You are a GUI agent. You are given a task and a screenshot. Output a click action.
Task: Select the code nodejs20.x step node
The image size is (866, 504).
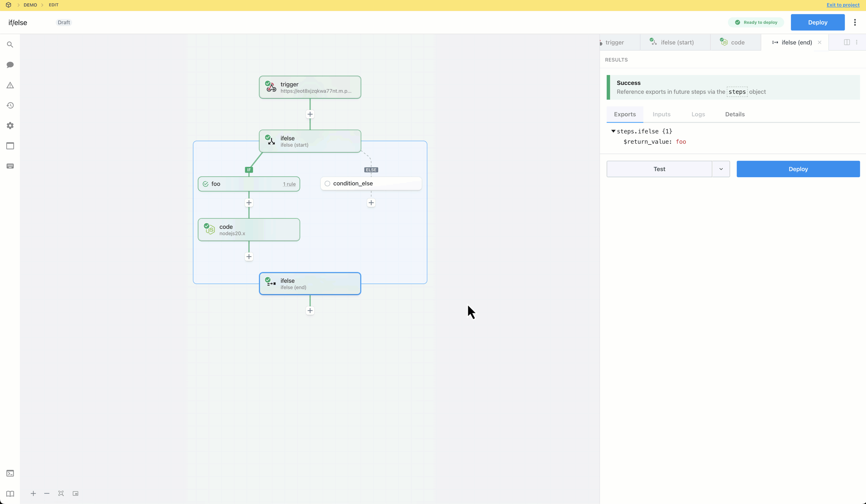[x=248, y=230]
